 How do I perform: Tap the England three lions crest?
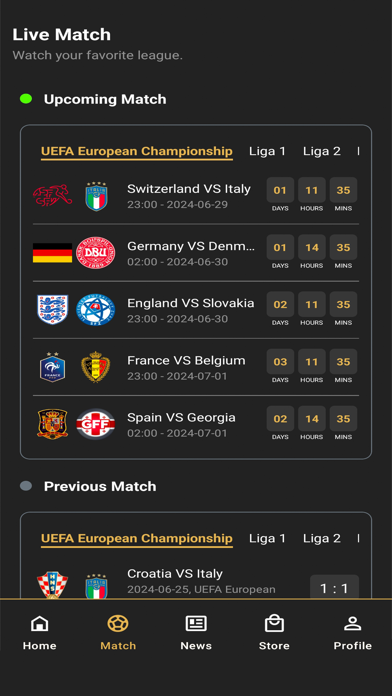pyautogui.click(x=52, y=309)
